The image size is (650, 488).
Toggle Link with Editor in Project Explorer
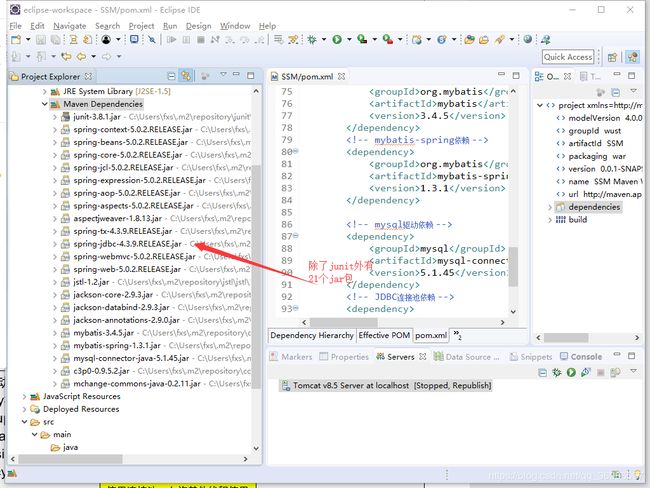(186, 76)
